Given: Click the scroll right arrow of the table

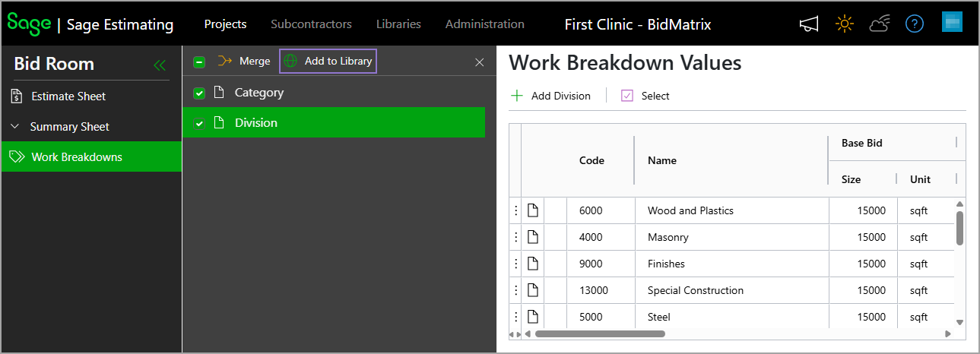Looking at the screenshot, I should (x=948, y=333).
